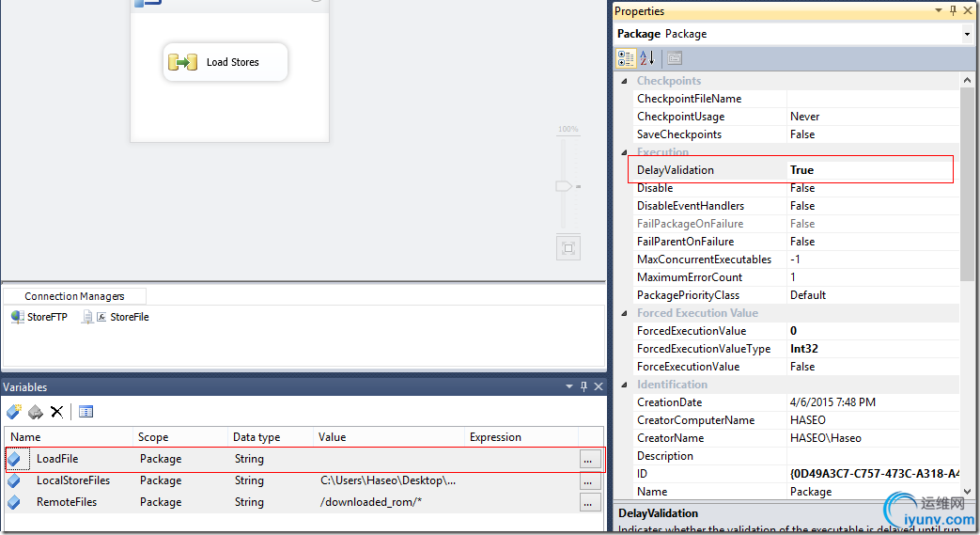Click the Connection Managers tab
Viewport: 980px width, 535px height.
click(x=74, y=296)
